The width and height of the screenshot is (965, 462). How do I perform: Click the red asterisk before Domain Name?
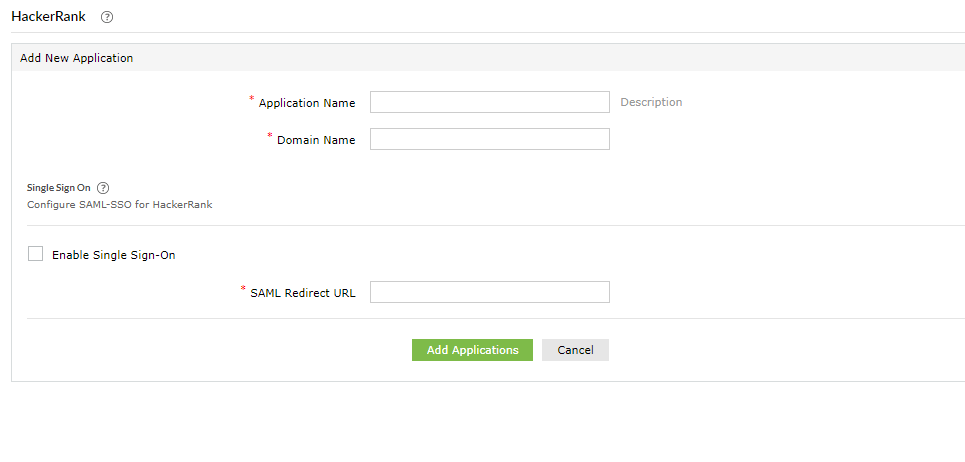[x=270, y=136]
